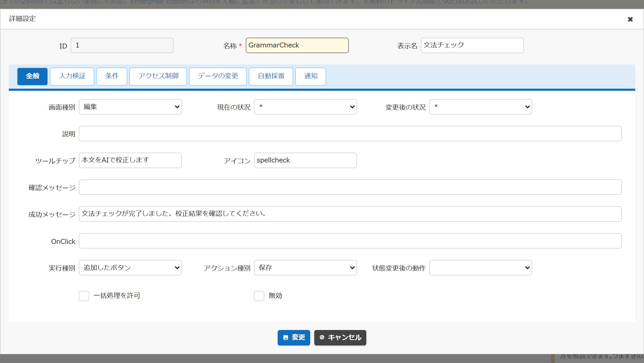Open the 画面種別 dropdown showing 編集
644x363 pixels.
click(130, 107)
